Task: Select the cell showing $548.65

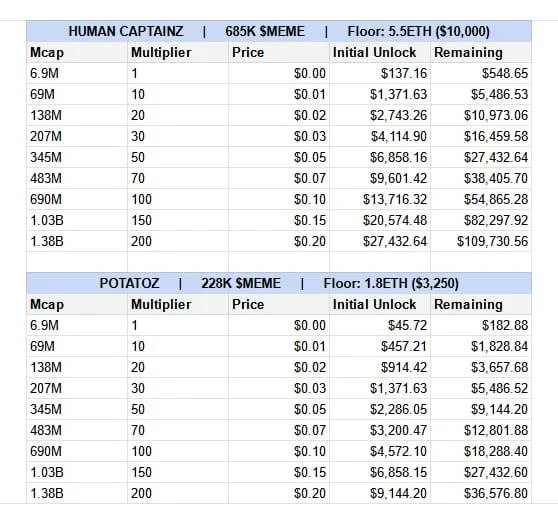Action: [x=481, y=73]
